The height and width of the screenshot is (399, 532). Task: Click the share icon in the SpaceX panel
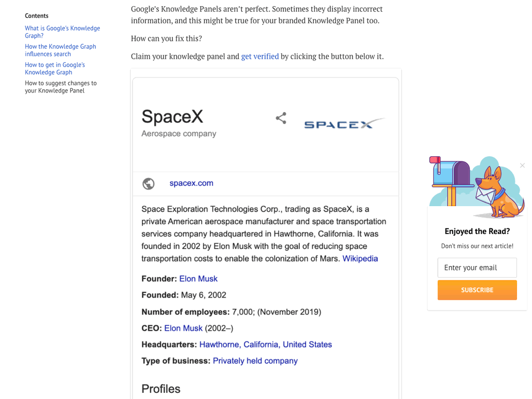[281, 118]
